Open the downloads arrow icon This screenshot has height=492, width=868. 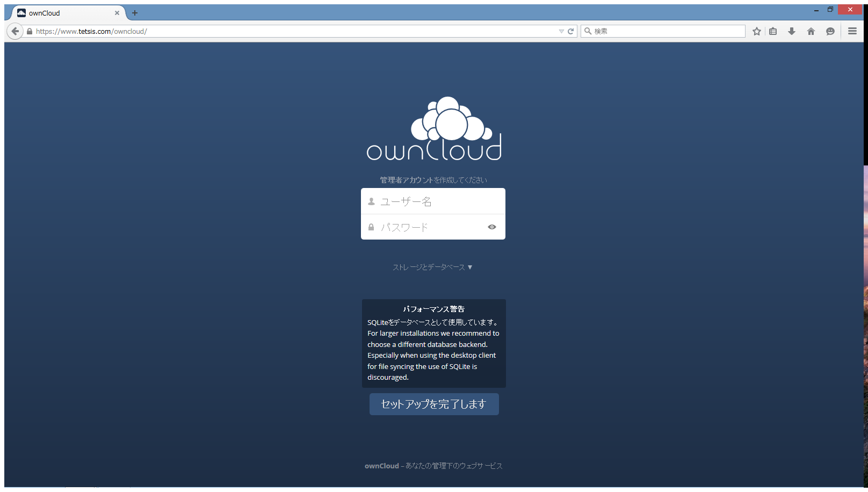[792, 31]
